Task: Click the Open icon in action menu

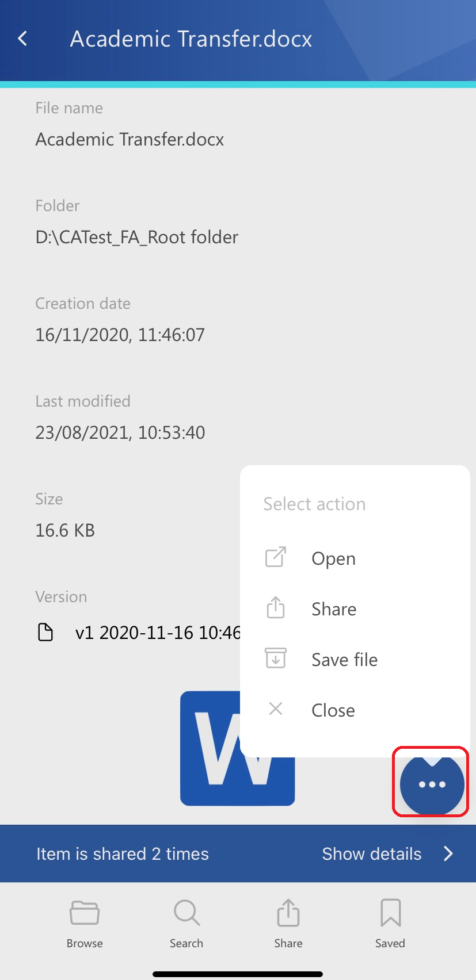Action: (276, 557)
